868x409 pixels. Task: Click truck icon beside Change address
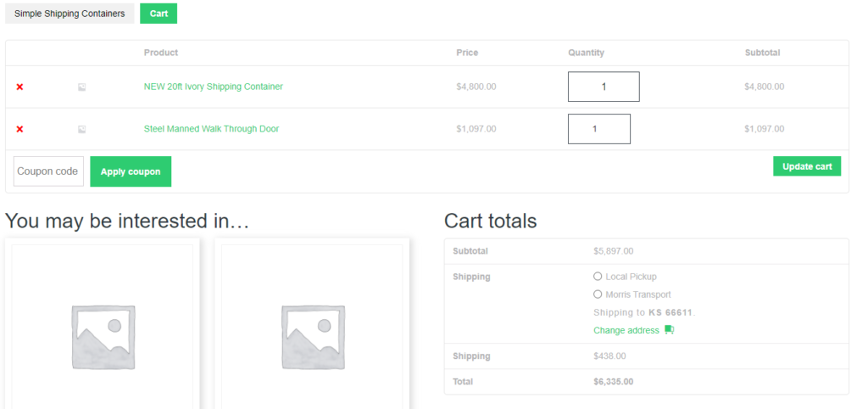point(669,330)
